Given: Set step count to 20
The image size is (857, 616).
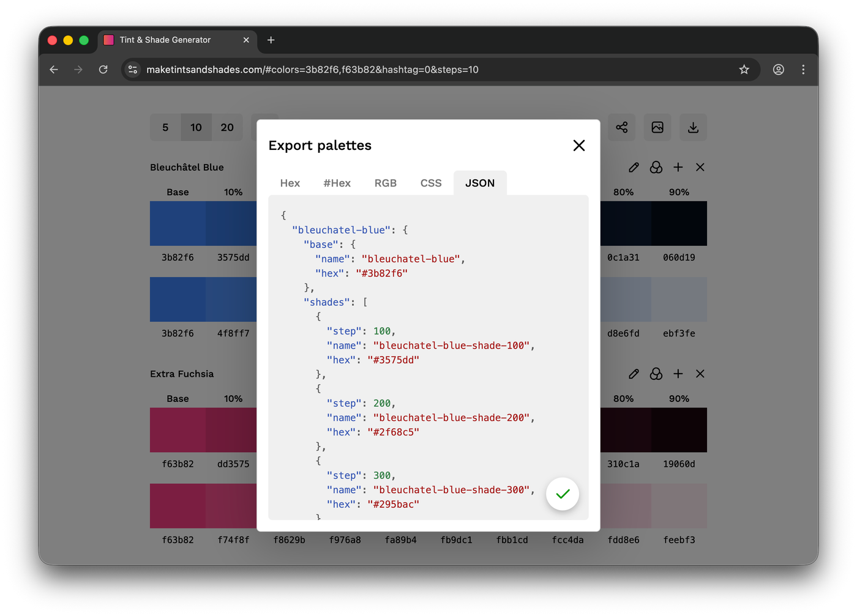Looking at the screenshot, I should [x=227, y=127].
